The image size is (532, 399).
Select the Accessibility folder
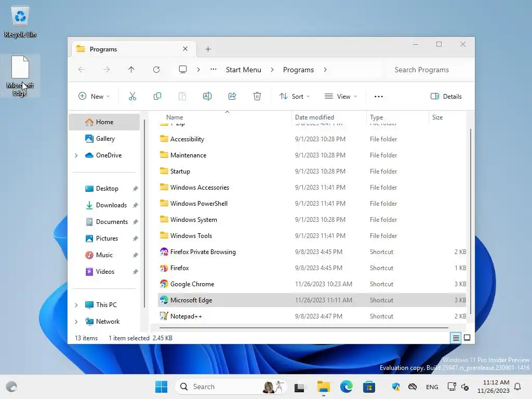click(312, 139)
